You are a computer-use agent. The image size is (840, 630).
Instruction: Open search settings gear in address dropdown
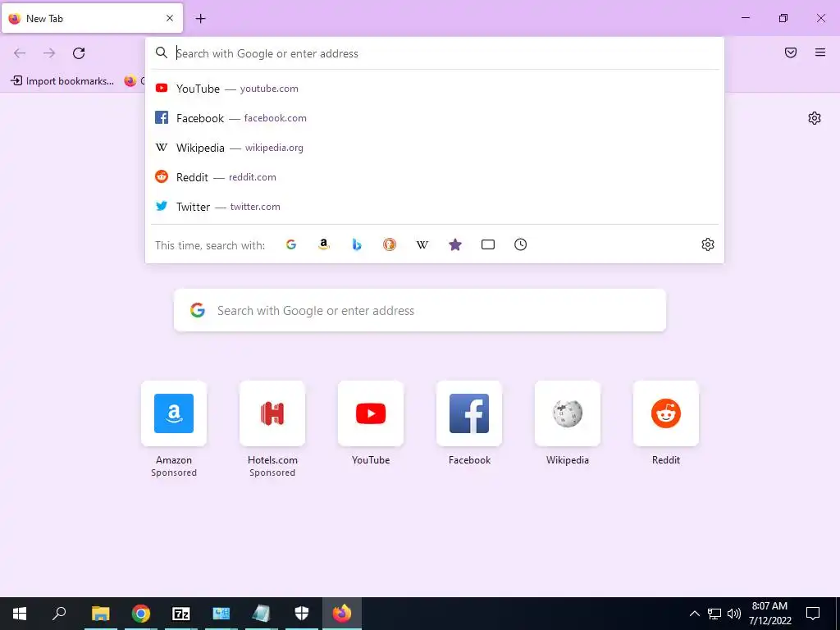[708, 244]
